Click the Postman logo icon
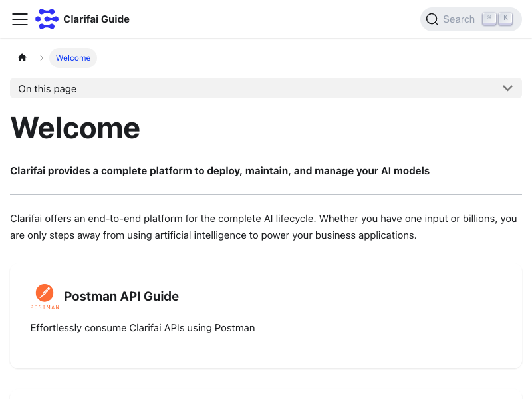Screen dimensions: 532x399 point(45,297)
